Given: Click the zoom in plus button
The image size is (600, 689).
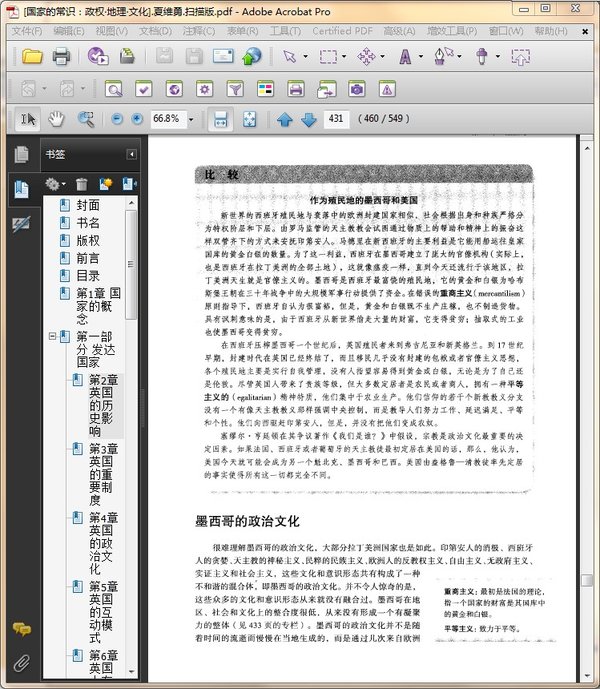Looking at the screenshot, I should pos(137,119).
